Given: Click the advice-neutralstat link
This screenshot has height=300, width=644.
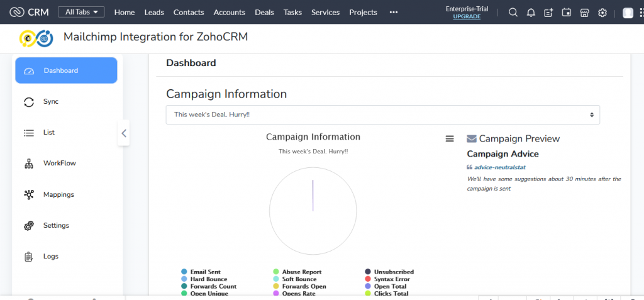Looking at the screenshot, I should click(500, 167).
